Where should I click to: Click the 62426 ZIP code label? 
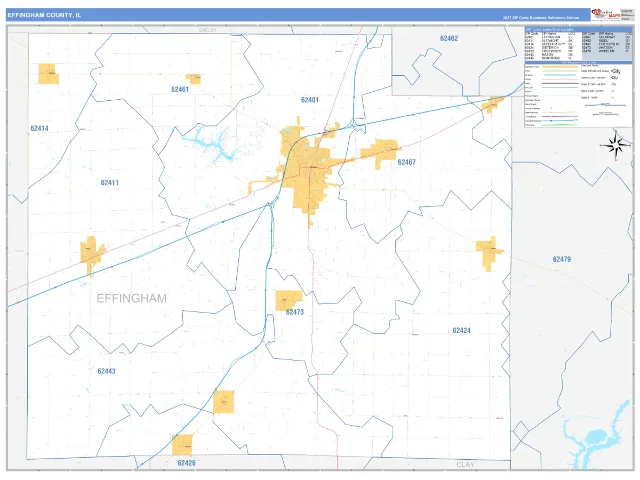187,463
